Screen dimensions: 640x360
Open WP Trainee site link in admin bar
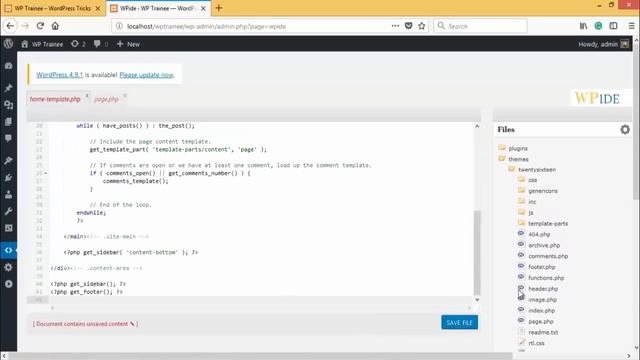[42, 44]
